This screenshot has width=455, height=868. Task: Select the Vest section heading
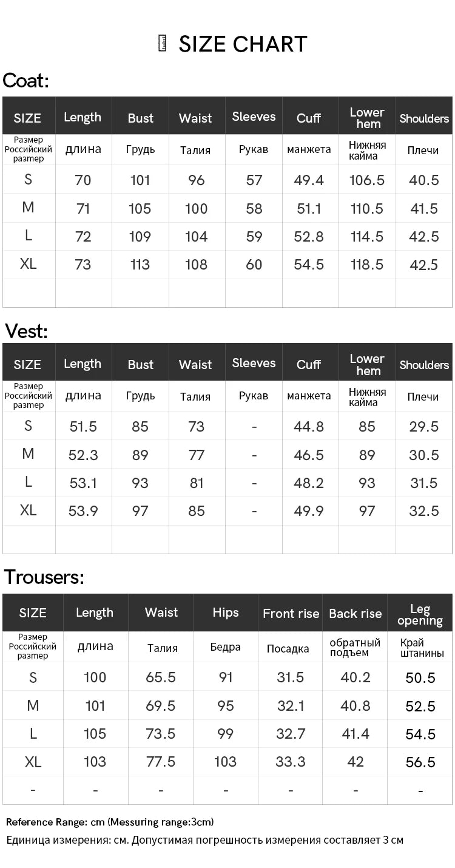(26, 331)
